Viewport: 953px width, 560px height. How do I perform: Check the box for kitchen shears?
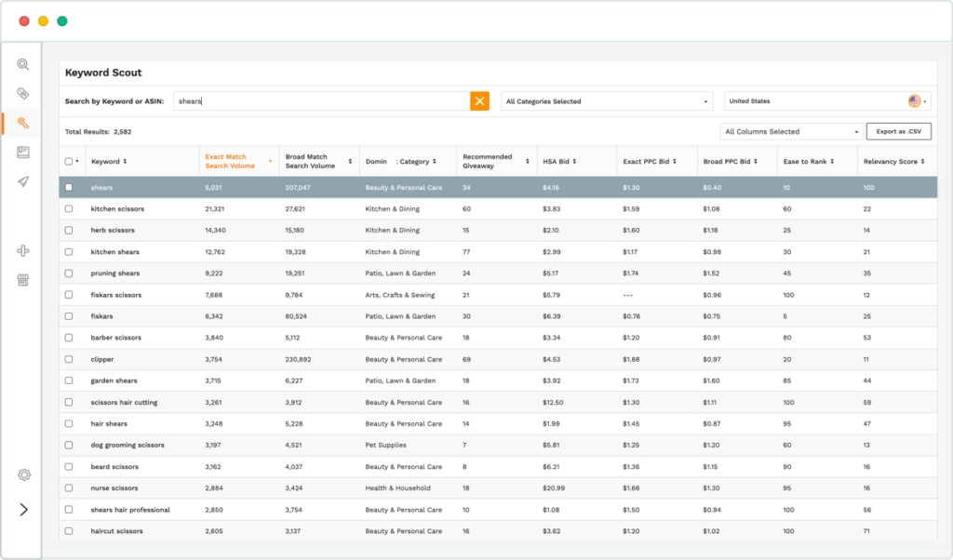(69, 252)
